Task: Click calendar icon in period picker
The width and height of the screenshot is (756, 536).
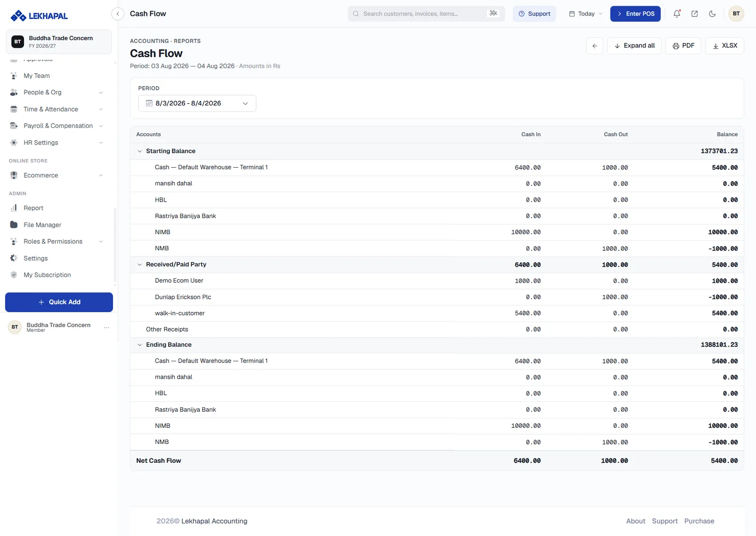Action: pyautogui.click(x=149, y=103)
